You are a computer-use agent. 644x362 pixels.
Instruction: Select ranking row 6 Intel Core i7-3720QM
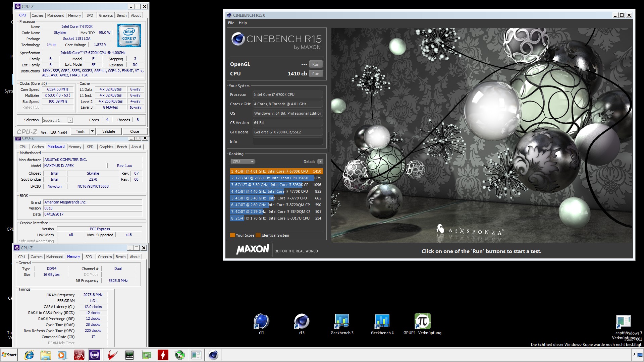coord(276,205)
